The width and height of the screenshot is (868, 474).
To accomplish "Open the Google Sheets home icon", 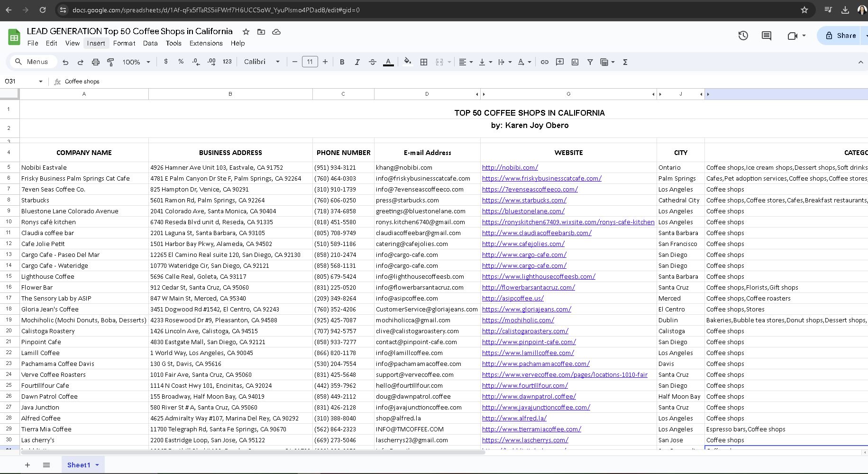I will [14, 37].
